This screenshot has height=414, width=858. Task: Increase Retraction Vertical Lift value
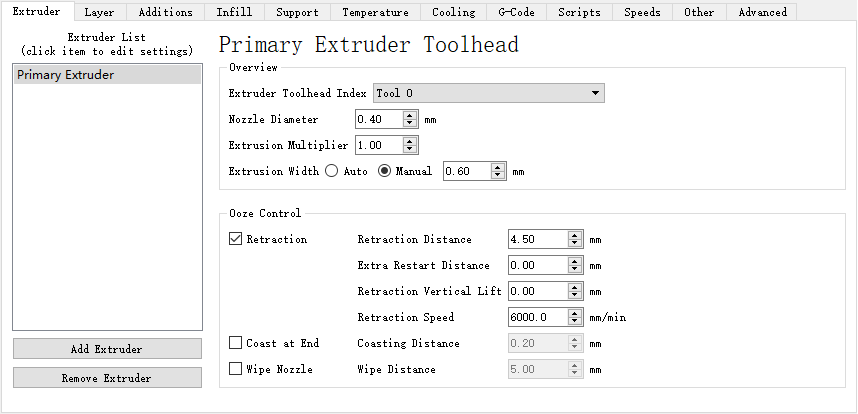(575, 288)
